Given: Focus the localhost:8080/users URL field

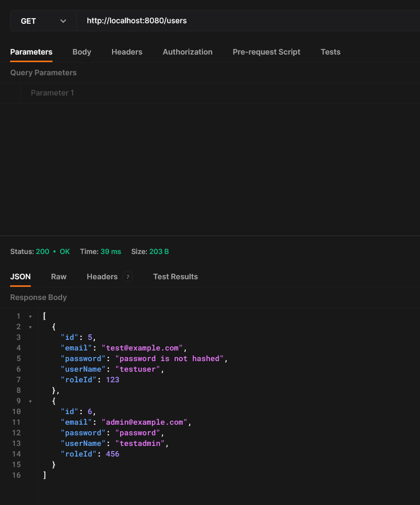Looking at the screenshot, I should pyautogui.click(x=247, y=21).
